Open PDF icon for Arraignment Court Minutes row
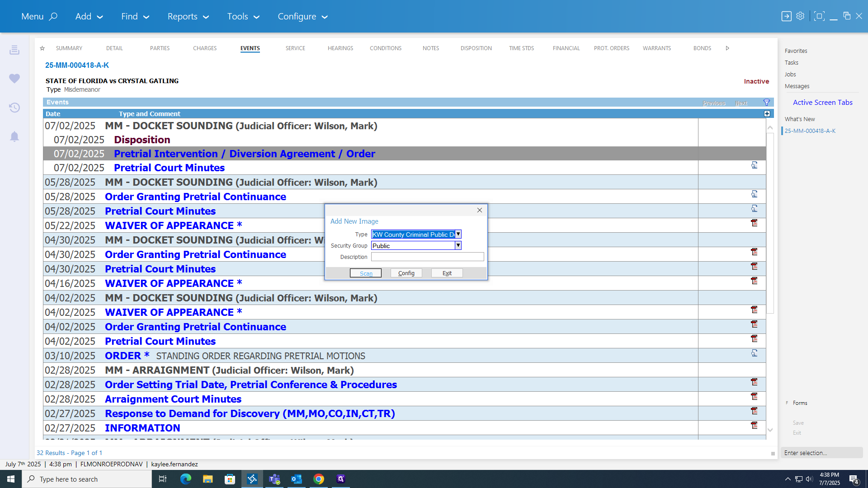Viewport: 868px width, 488px height. pos(754,396)
